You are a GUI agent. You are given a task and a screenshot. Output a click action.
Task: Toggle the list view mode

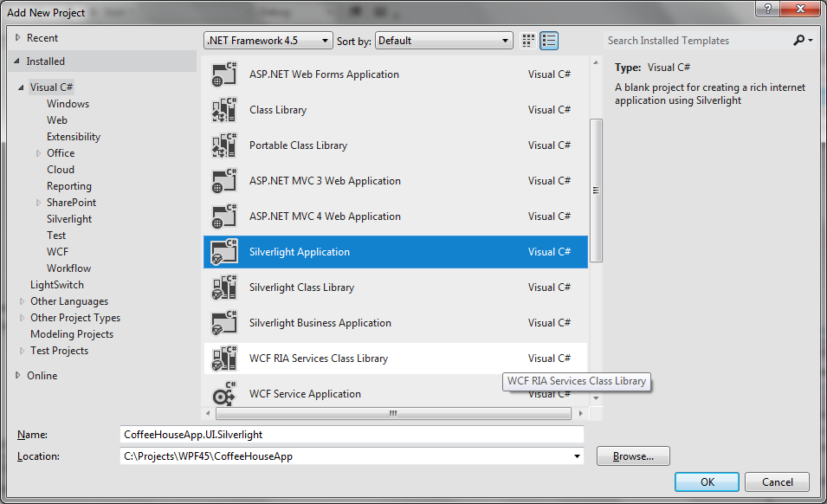point(548,40)
